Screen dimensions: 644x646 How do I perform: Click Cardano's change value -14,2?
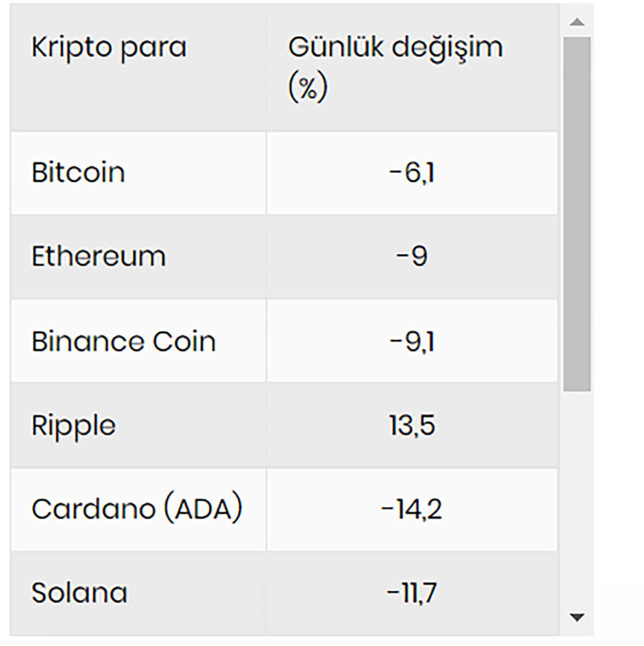(x=412, y=509)
